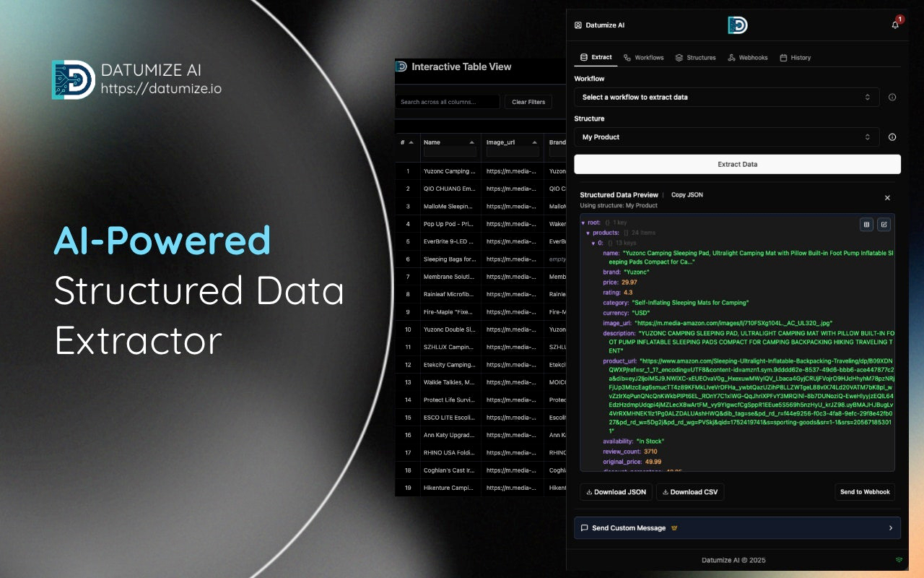The image size is (924, 578).
Task: Click Copy JSON
Action: click(x=687, y=195)
